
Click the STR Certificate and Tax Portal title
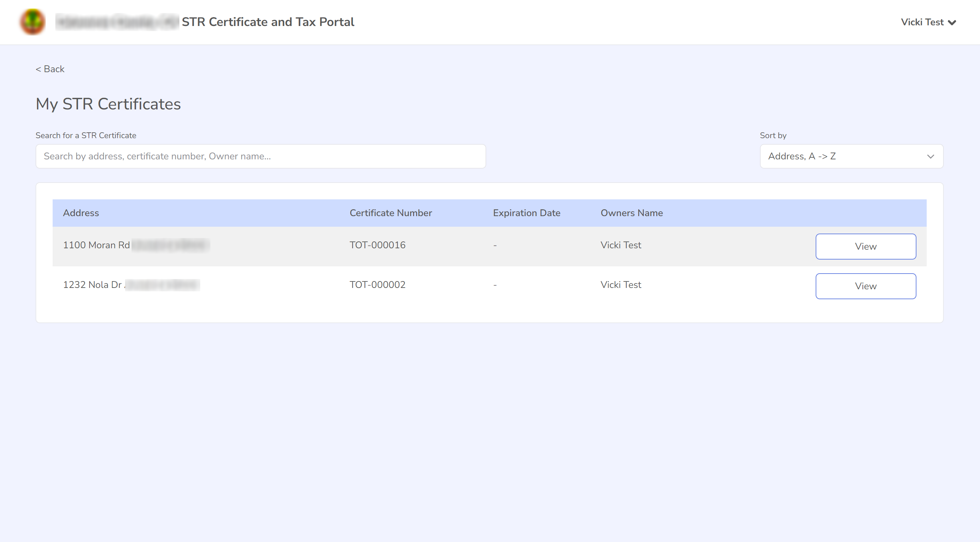pos(268,22)
